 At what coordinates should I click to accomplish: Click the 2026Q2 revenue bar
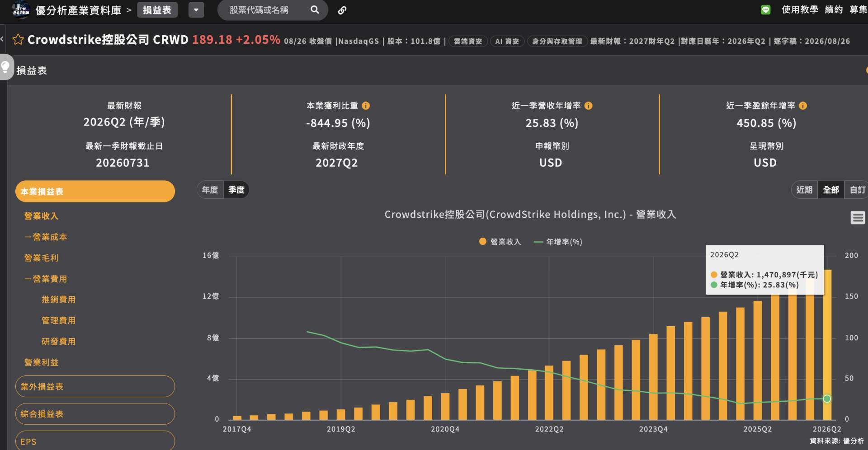click(827, 345)
